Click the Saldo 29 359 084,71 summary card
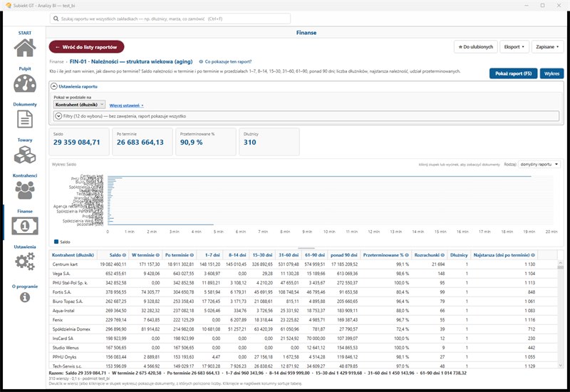 [79, 142]
